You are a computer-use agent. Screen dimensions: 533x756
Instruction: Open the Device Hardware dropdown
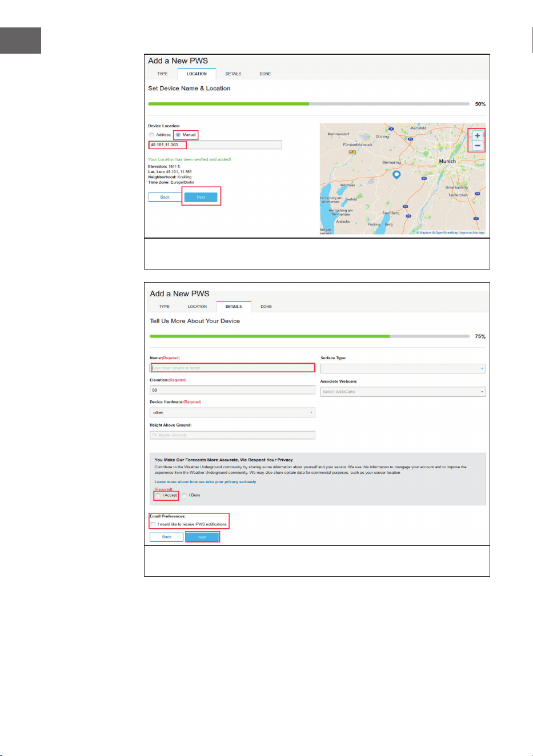(233, 412)
